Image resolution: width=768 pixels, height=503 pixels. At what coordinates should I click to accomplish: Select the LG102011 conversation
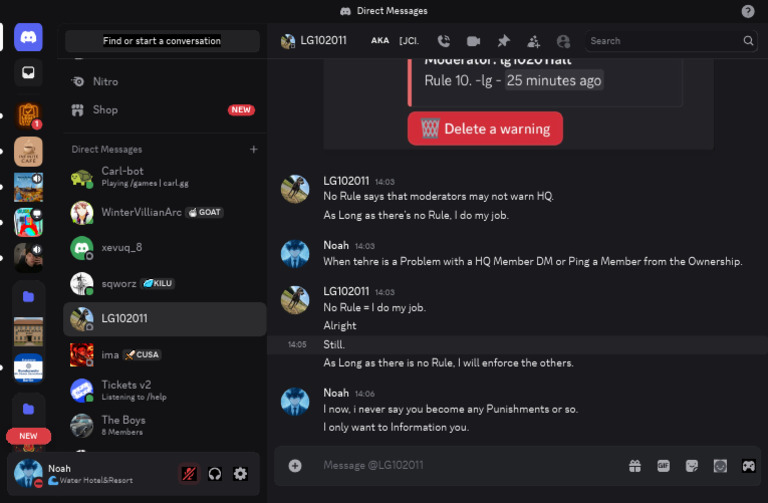(x=164, y=318)
